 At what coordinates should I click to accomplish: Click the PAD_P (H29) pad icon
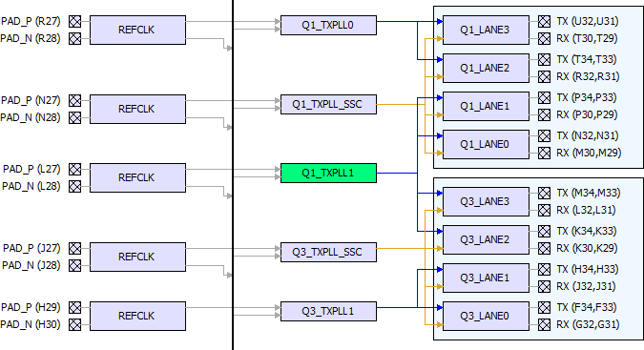tap(74, 307)
